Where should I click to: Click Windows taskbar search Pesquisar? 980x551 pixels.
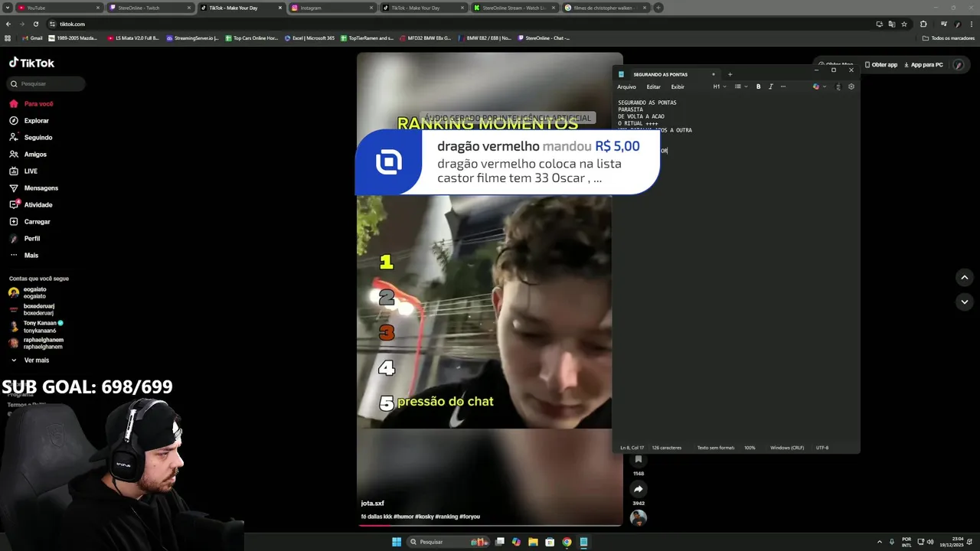pyautogui.click(x=448, y=542)
